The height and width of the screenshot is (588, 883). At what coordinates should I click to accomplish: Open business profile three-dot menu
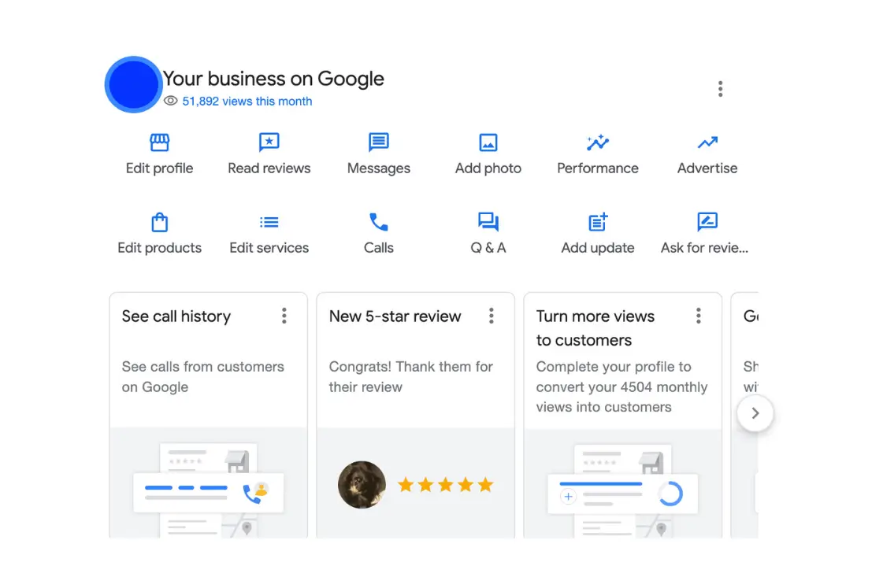coord(720,89)
